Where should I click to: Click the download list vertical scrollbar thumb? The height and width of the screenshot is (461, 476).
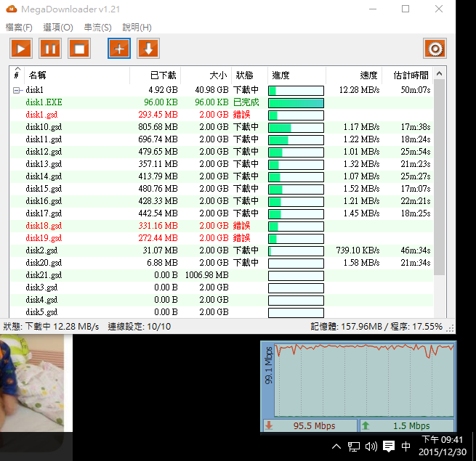[439, 177]
